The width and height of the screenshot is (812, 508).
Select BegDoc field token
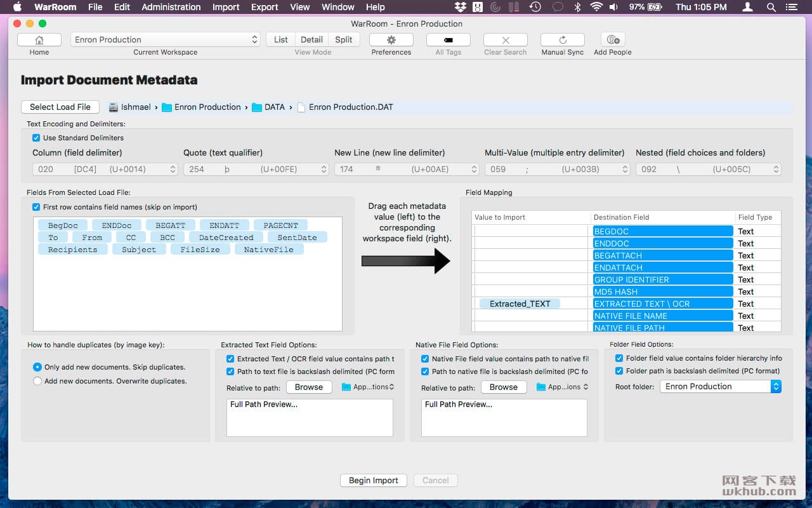point(63,225)
